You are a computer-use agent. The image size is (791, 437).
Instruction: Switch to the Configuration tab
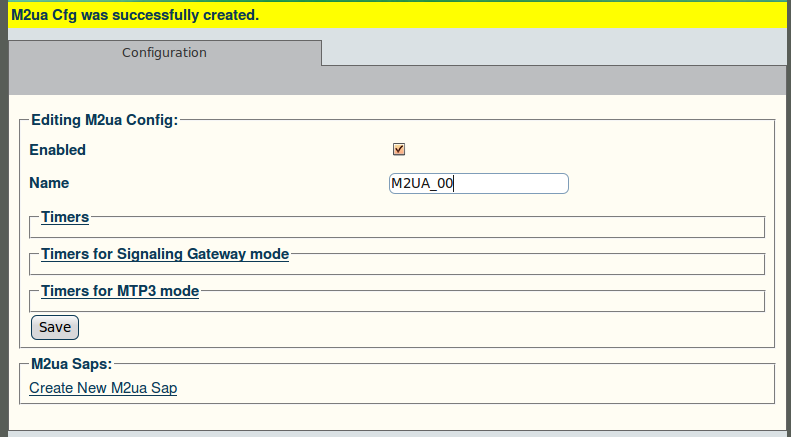pos(164,53)
